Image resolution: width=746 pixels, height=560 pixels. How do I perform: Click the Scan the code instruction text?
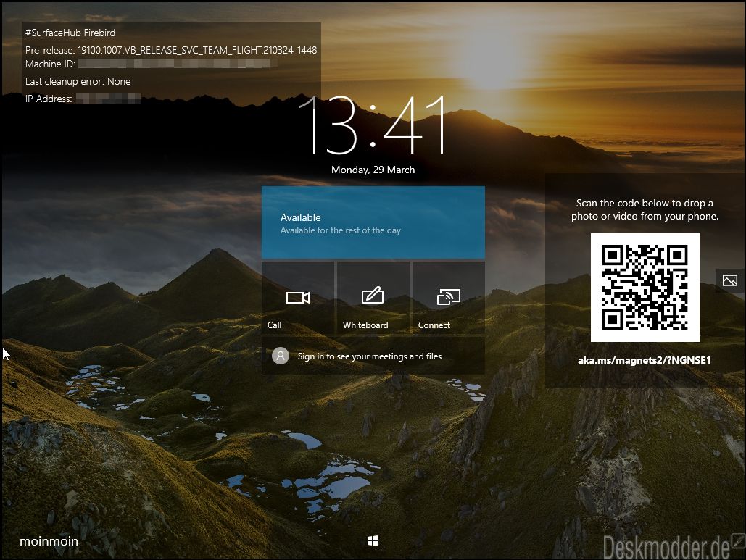(x=645, y=209)
